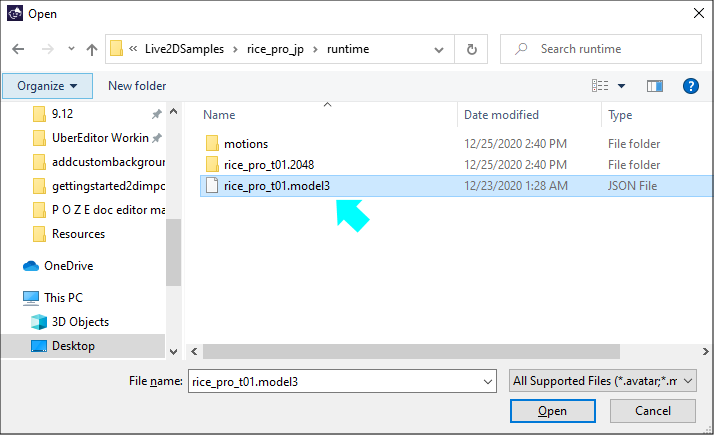
Task: Expand the File name dropdown arrow
Action: click(x=488, y=382)
